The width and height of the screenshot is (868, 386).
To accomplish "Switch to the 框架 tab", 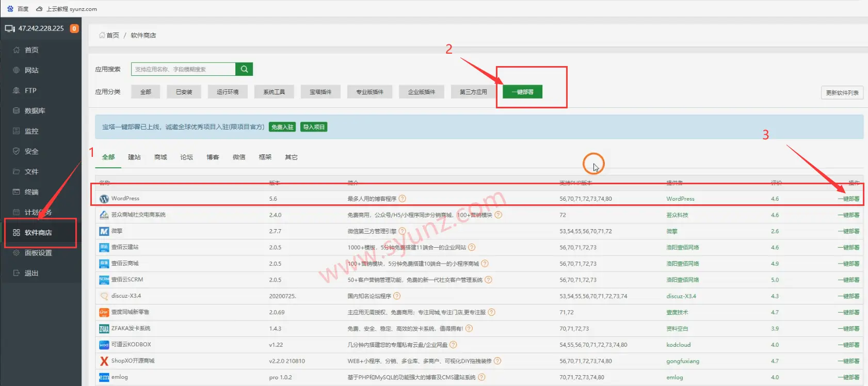I will coord(265,157).
